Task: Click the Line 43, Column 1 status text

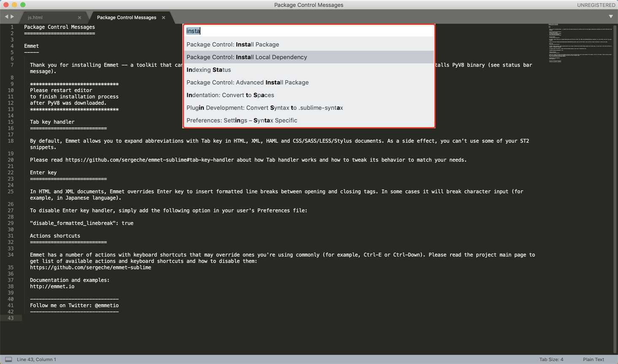Action: [36, 359]
